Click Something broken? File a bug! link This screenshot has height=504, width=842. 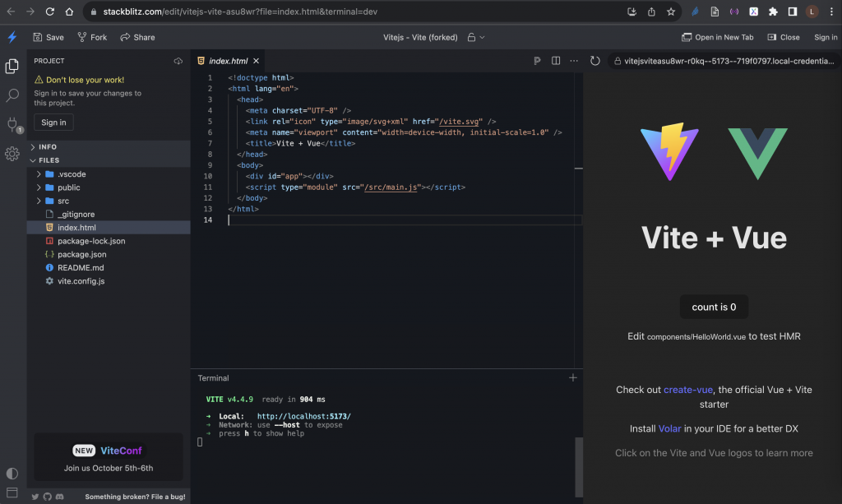135,497
